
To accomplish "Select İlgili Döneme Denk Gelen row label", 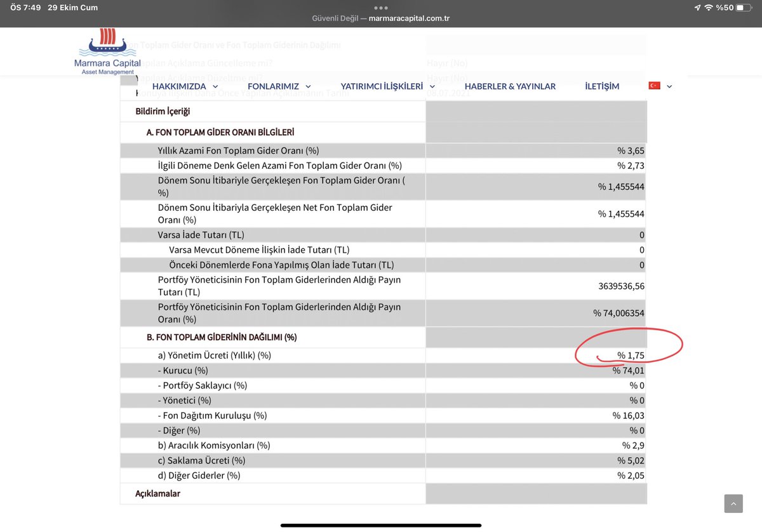I will coord(280,166).
